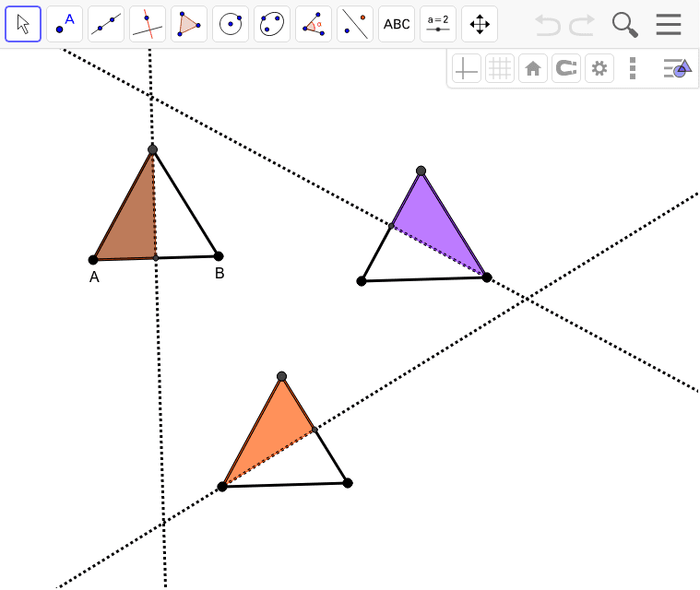Open graphics settings gear
The height and width of the screenshot is (590, 700).
tap(599, 69)
